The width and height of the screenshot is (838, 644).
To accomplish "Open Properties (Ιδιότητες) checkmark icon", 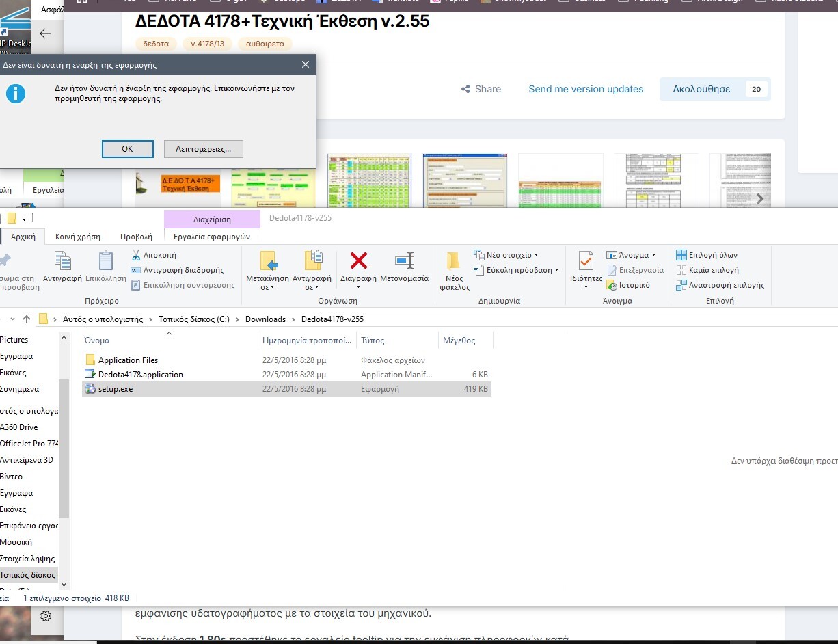I will pos(586,260).
